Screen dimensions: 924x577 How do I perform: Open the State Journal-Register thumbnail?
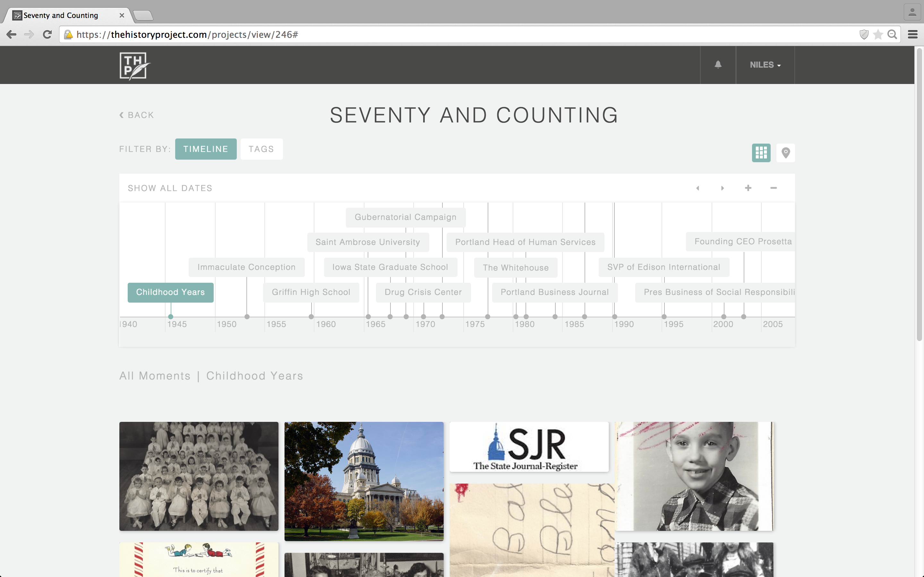(529, 447)
